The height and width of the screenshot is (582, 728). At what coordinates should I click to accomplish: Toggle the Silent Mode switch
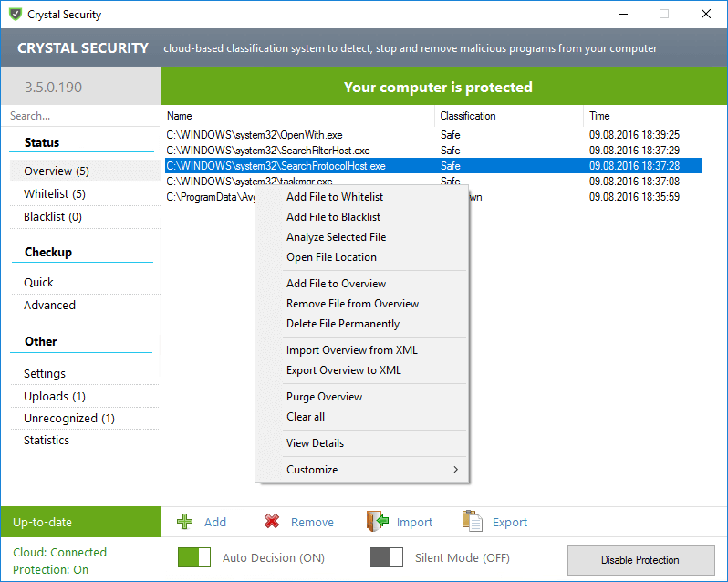pyautogui.click(x=386, y=557)
